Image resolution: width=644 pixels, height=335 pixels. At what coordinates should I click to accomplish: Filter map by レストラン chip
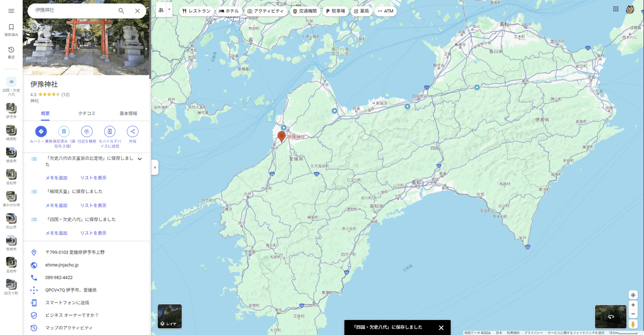(196, 11)
